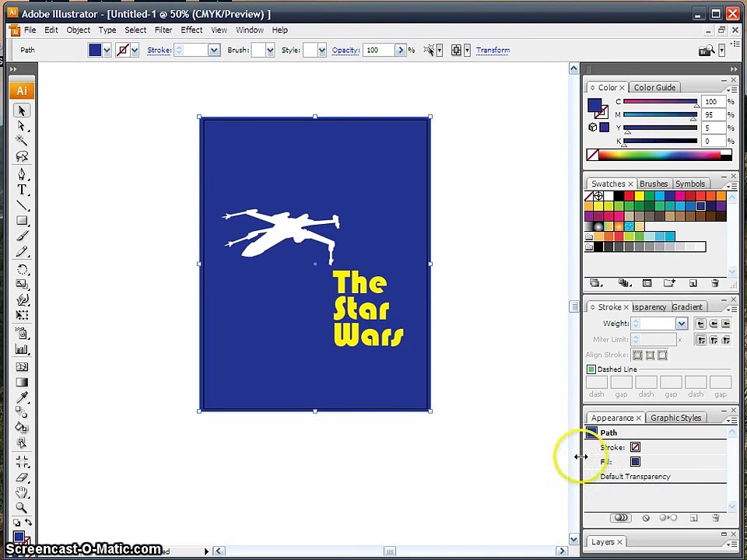The width and height of the screenshot is (747, 560).
Task: Choose the projecting cap stroke option
Action: (x=725, y=324)
